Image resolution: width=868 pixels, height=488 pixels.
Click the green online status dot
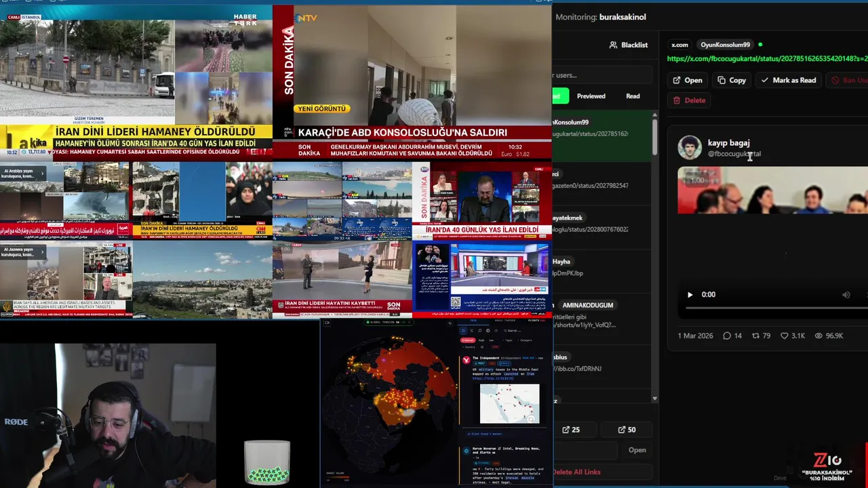point(760,45)
